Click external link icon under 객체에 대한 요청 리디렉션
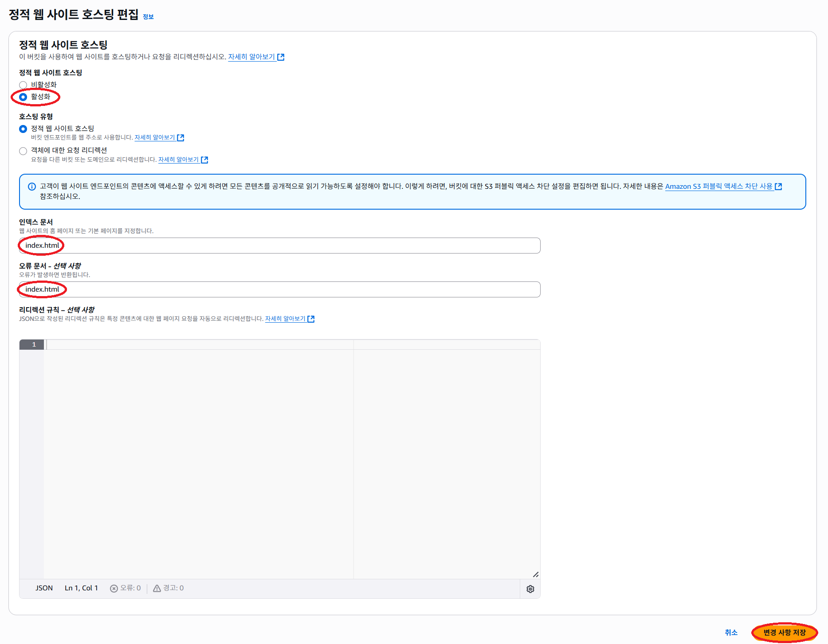The height and width of the screenshot is (644, 828). pyautogui.click(x=204, y=160)
